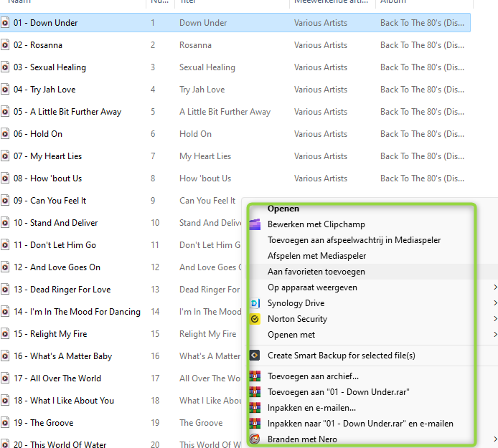Select file name 16 - What's A Matter Baby

[62, 356]
